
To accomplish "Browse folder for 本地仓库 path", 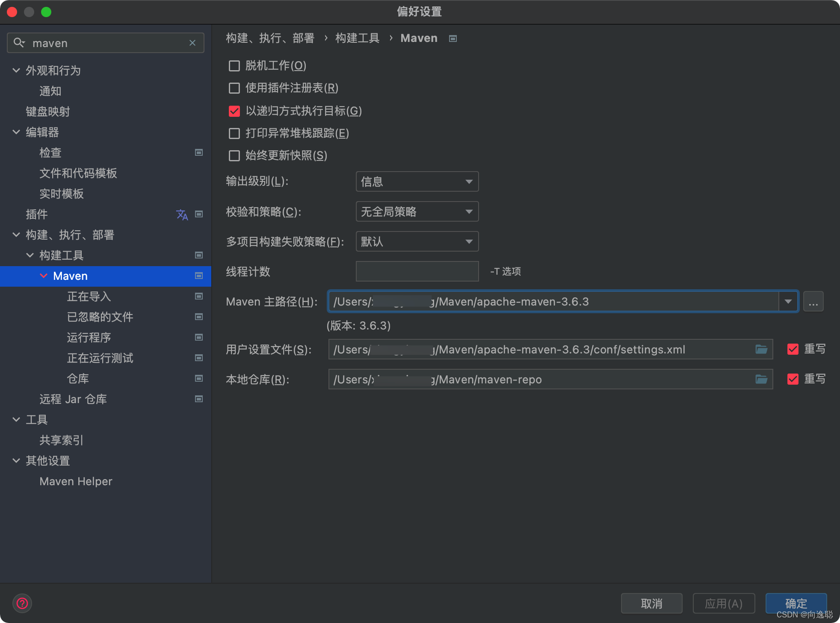I will pos(761,379).
